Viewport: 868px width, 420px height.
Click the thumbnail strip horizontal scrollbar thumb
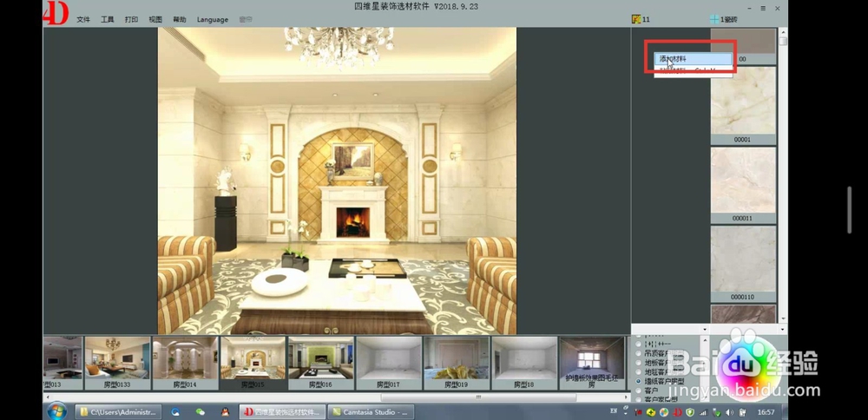pos(478,397)
